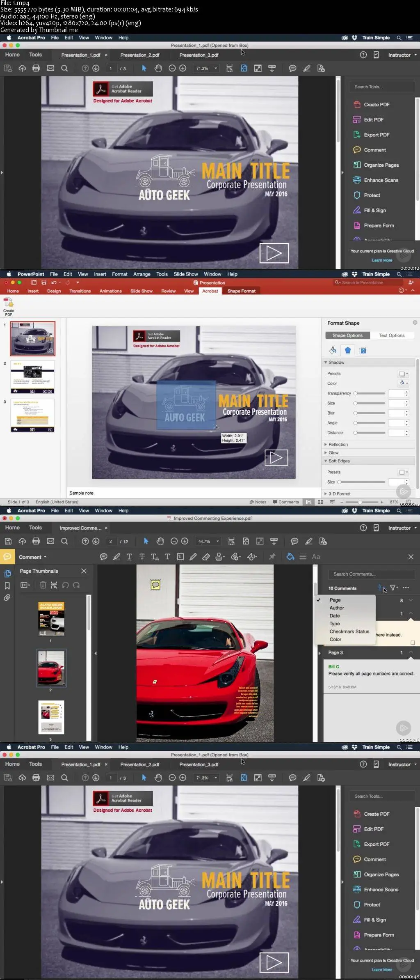
Task: Switch to the Transitions ribbon tab
Action: 80,291
